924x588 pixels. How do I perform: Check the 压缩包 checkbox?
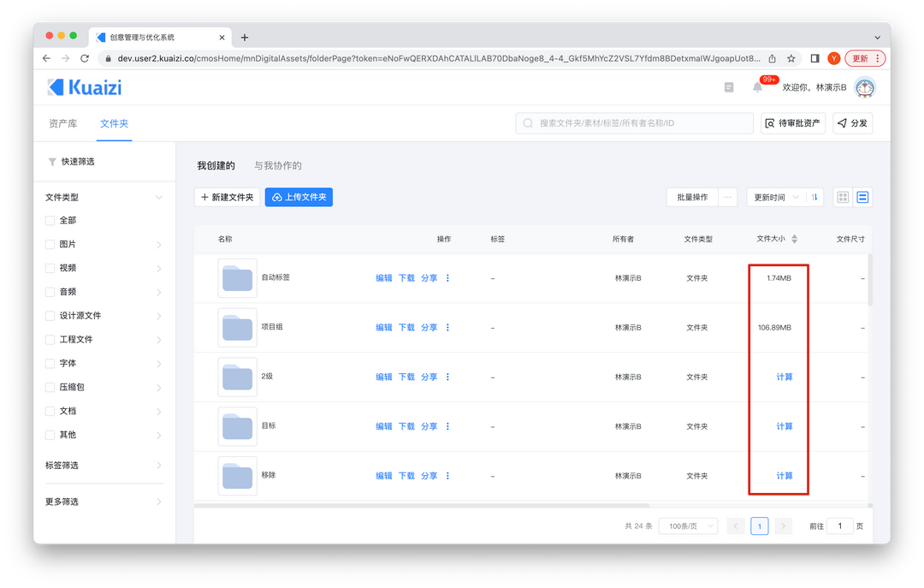[50, 388]
